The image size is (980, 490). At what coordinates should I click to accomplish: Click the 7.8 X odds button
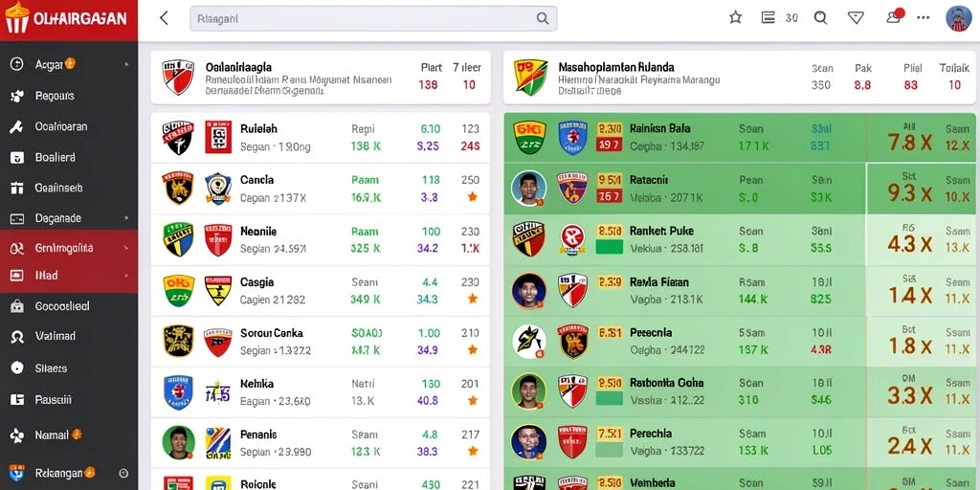pyautogui.click(x=909, y=143)
